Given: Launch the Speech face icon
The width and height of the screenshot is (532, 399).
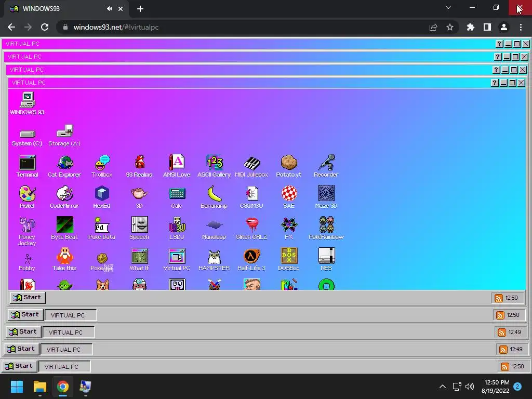Looking at the screenshot, I should (x=139, y=229).
